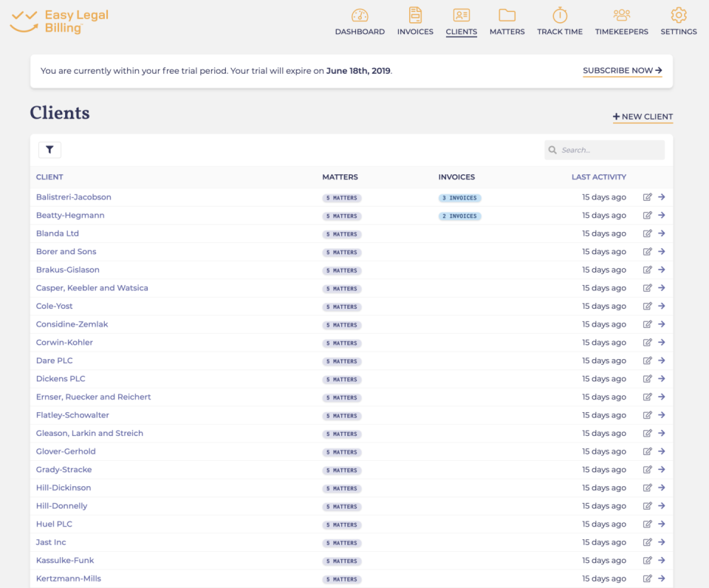Open the Timekeepers section icon
709x588 pixels.
coord(621,21)
